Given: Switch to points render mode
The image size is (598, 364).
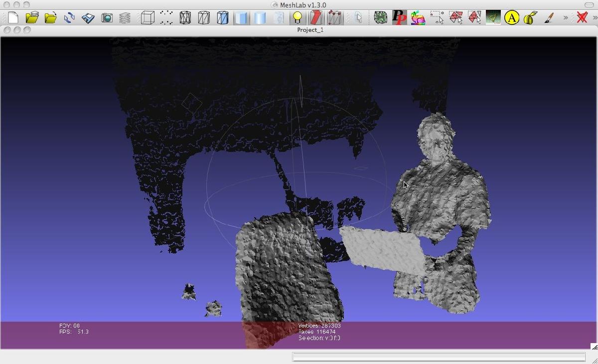Looking at the screenshot, I should point(166,18).
